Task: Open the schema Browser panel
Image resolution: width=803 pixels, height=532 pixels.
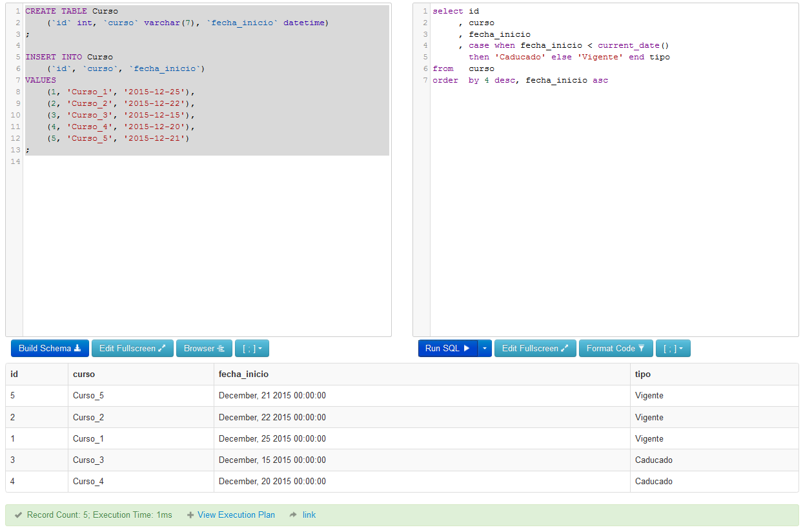Action: [x=204, y=349]
